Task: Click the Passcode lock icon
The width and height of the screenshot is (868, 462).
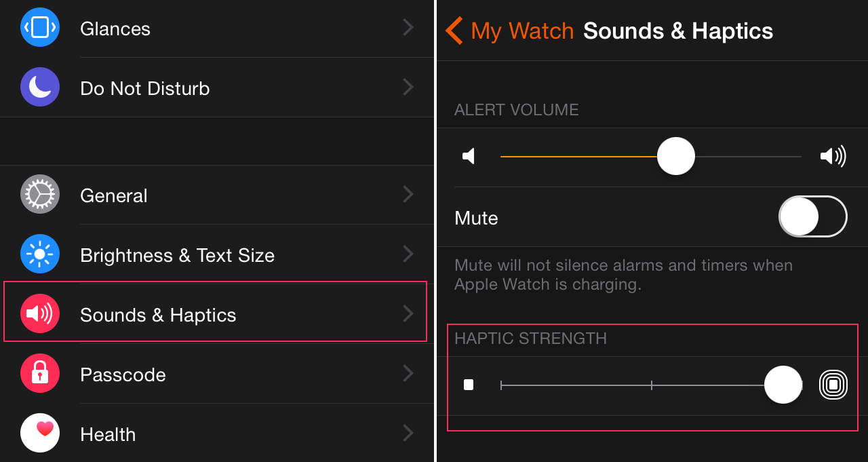Action: [x=40, y=374]
